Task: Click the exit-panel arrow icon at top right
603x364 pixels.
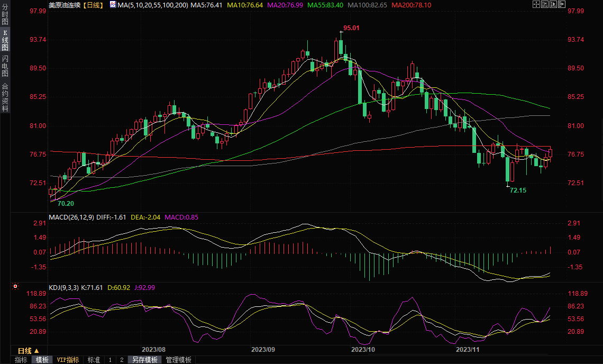Action: coord(563,5)
